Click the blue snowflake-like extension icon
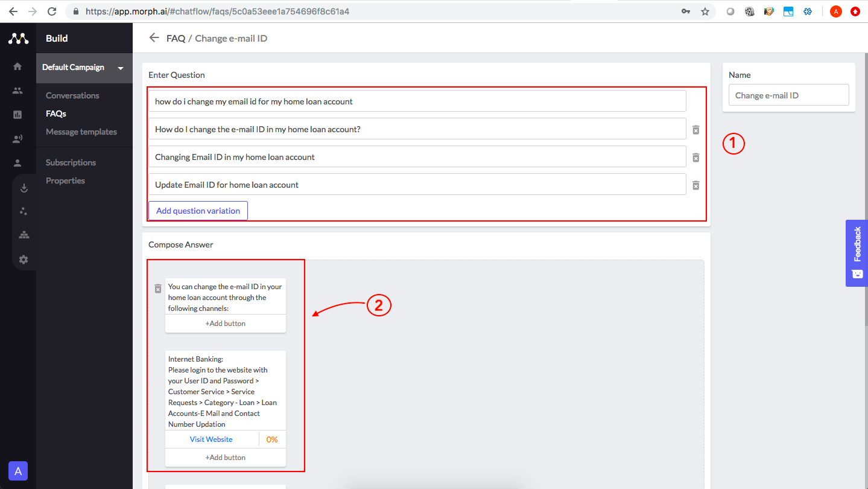The height and width of the screenshot is (489, 868). [808, 11]
